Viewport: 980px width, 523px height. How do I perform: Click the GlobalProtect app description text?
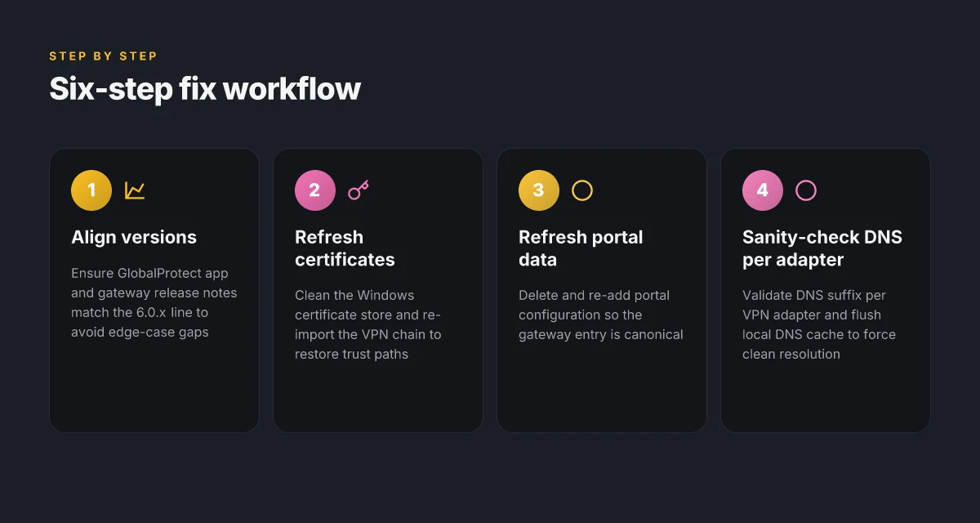154,303
